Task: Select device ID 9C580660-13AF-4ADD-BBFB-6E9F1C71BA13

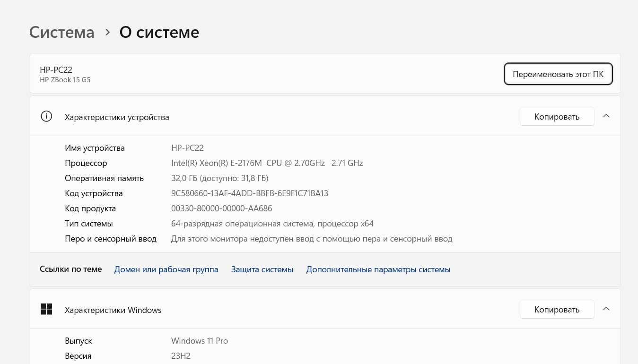Action: (250, 193)
